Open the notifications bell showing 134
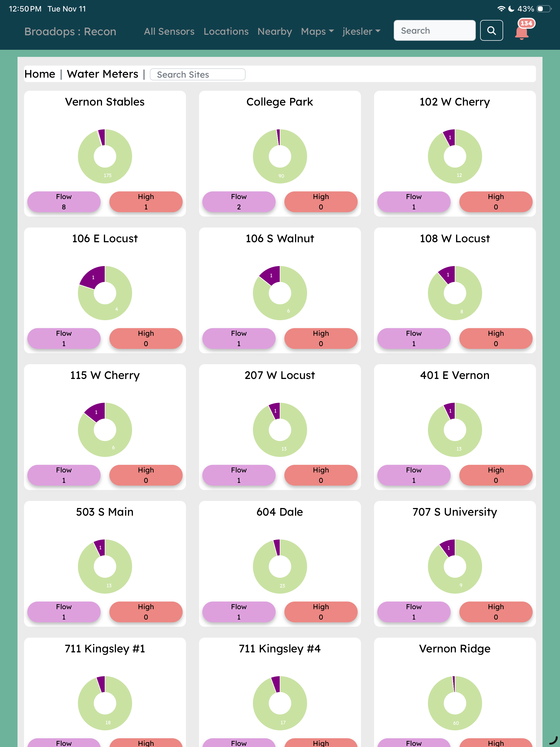Image resolution: width=560 pixels, height=747 pixels. point(521,32)
